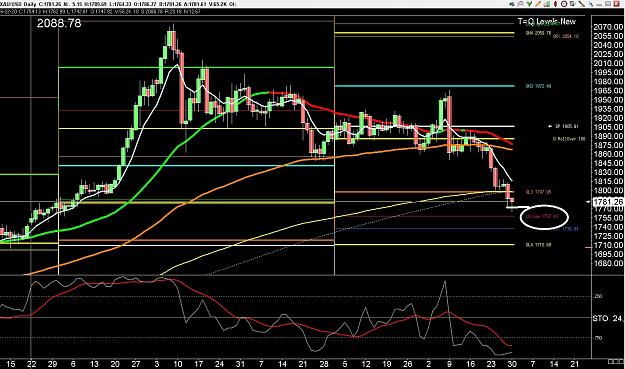Minimize the chart window with dash icon
This screenshot has width=625, height=369.
tap(599, 5)
